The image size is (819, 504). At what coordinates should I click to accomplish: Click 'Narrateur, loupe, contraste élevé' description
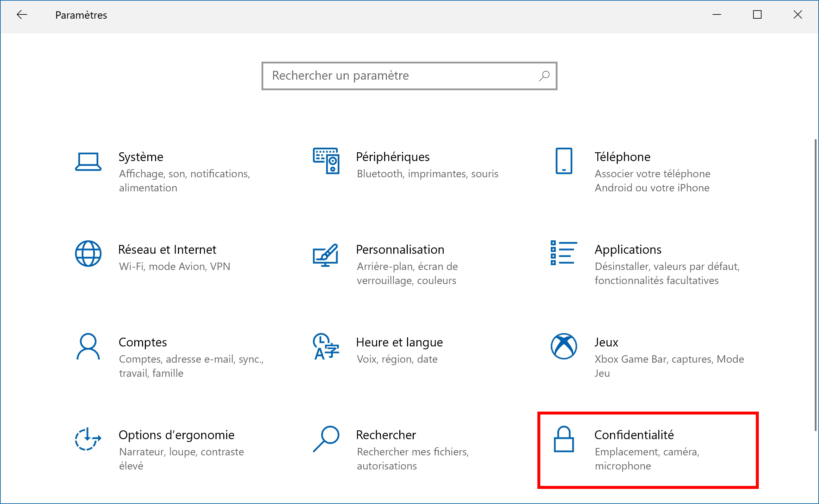click(181, 459)
